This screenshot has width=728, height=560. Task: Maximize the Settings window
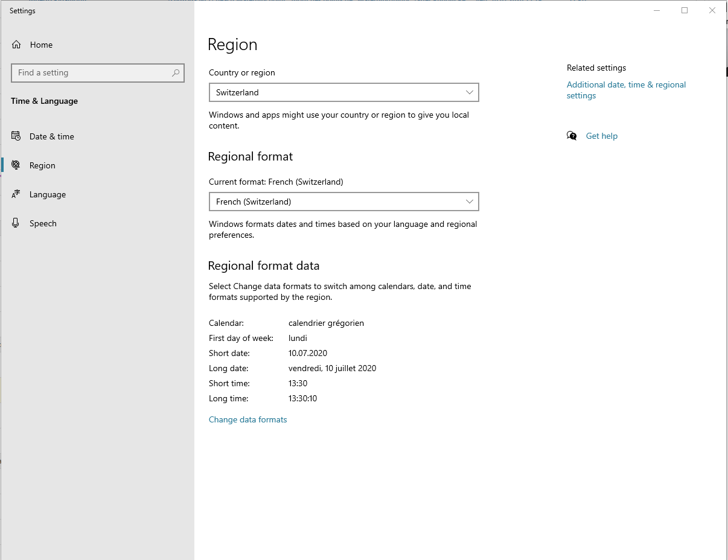[x=685, y=10]
